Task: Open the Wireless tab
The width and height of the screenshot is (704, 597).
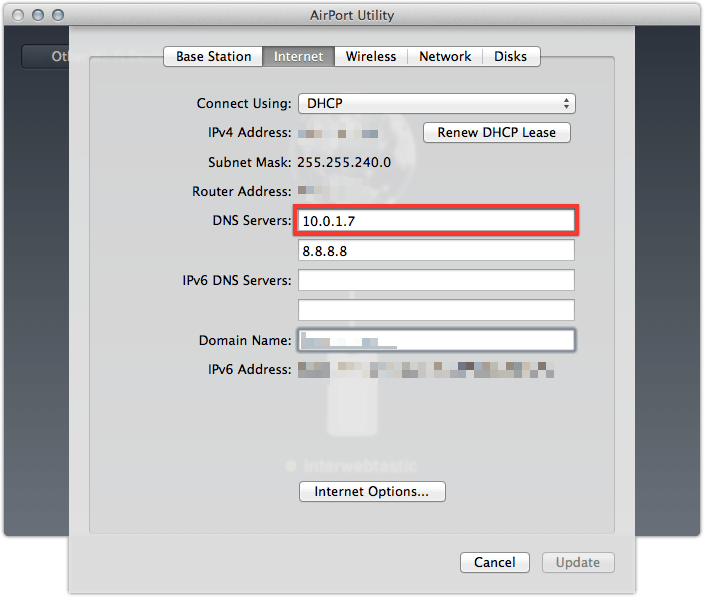Action: pyautogui.click(x=371, y=57)
